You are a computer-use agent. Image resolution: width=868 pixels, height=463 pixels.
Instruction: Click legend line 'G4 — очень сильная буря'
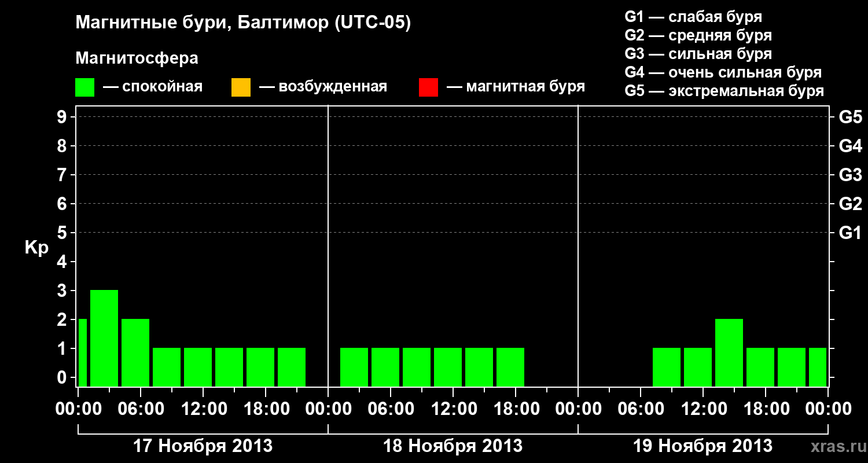pyautogui.click(x=723, y=72)
